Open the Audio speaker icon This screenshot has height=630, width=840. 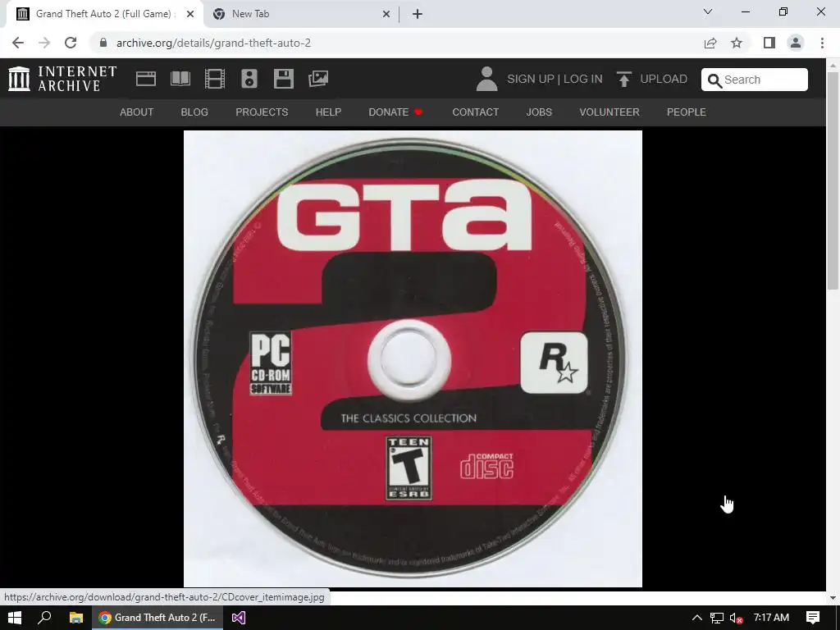tap(249, 79)
